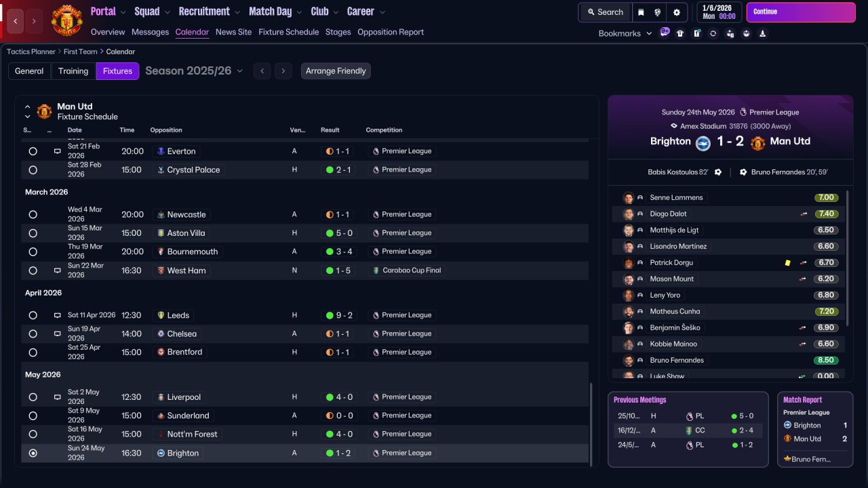This screenshot has height=488, width=868.
Task: Click Patrick Dorgu's yellow card icon
Action: click(x=787, y=262)
